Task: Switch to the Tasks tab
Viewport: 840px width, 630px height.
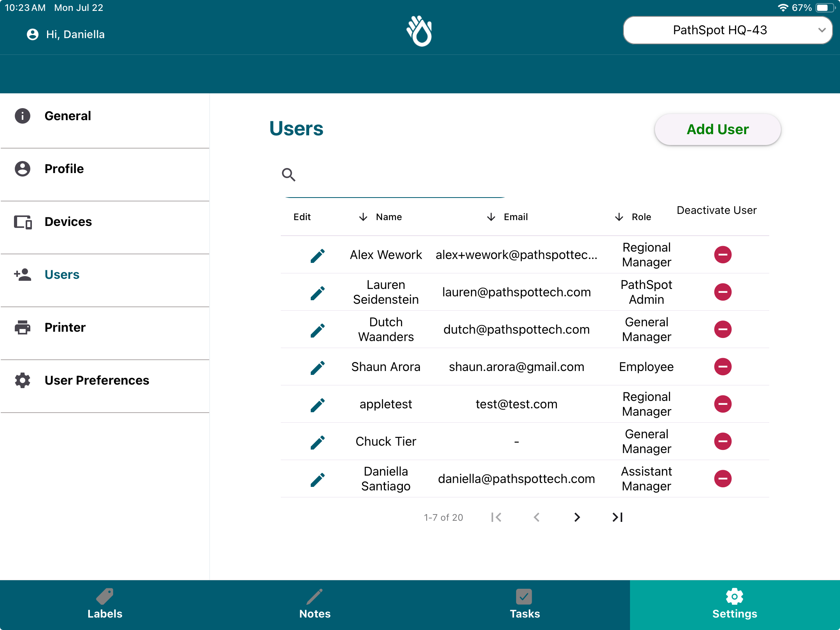Action: click(x=525, y=605)
